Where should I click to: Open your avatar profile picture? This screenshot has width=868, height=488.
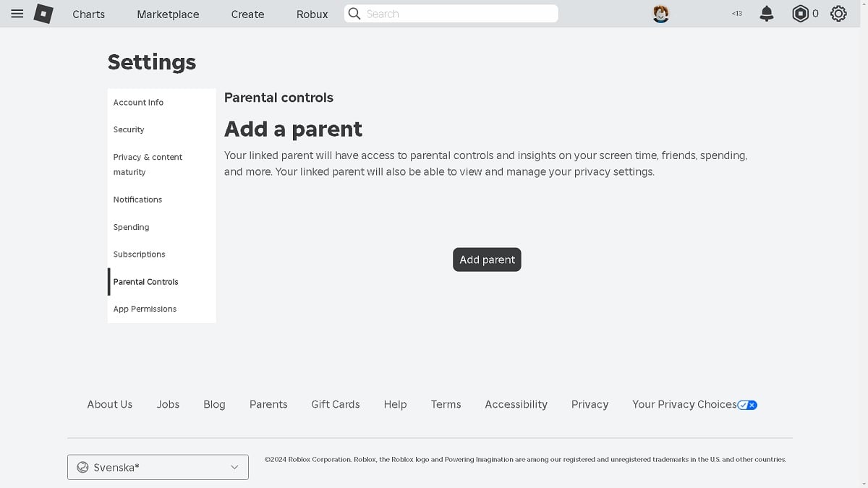[660, 12]
